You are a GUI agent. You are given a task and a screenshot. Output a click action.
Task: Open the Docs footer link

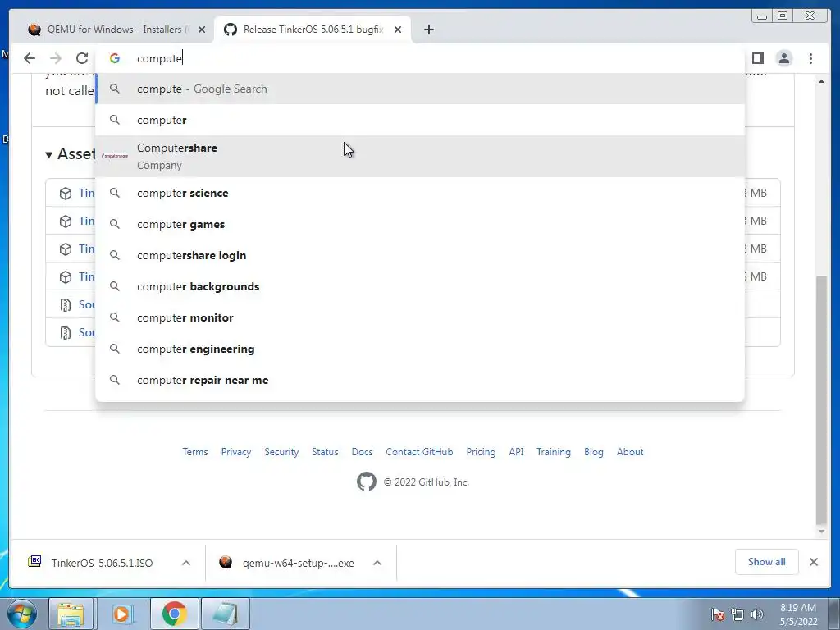click(x=362, y=452)
